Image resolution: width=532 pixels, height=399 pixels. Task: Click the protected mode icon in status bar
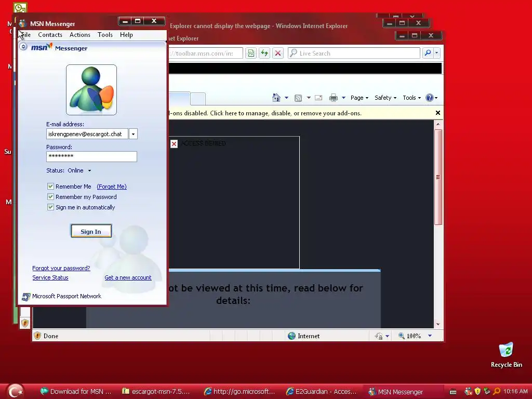[379, 336]
